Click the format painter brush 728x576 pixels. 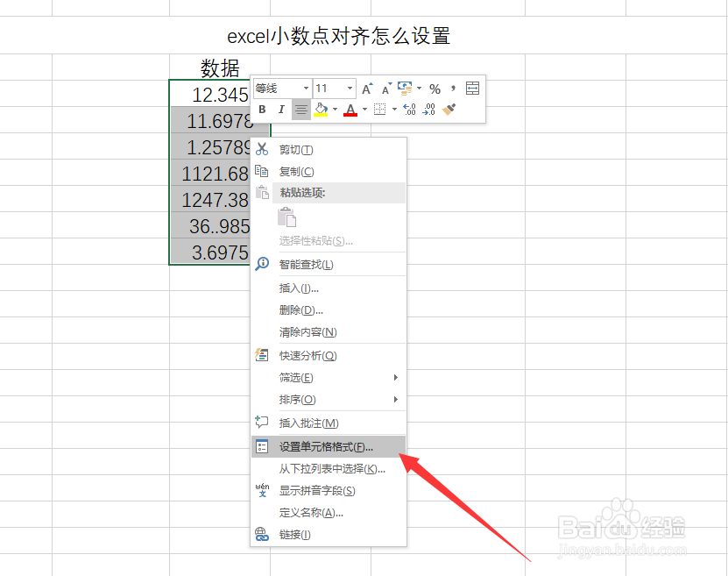click(449, 110)
